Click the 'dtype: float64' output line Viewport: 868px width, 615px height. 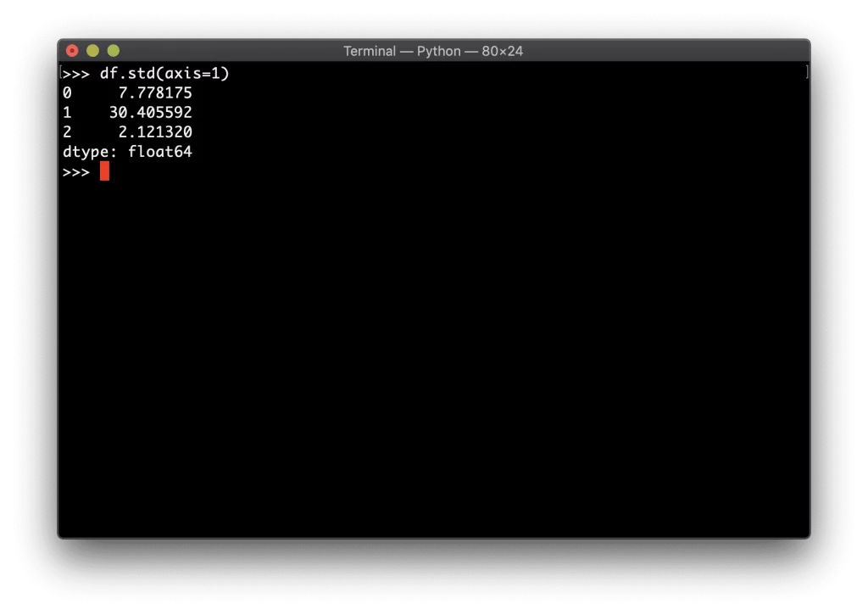coord(127,152)
